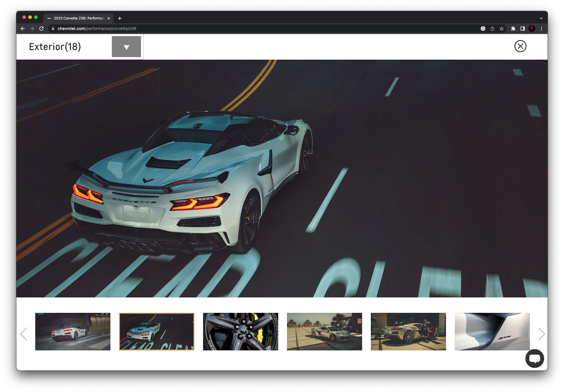
Task: Open the profile avatar menu
Action: [532, 28]
